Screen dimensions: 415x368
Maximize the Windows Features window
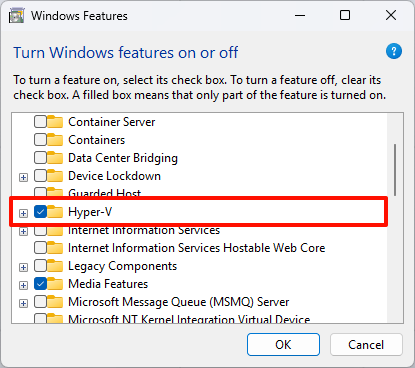(345, 15)
